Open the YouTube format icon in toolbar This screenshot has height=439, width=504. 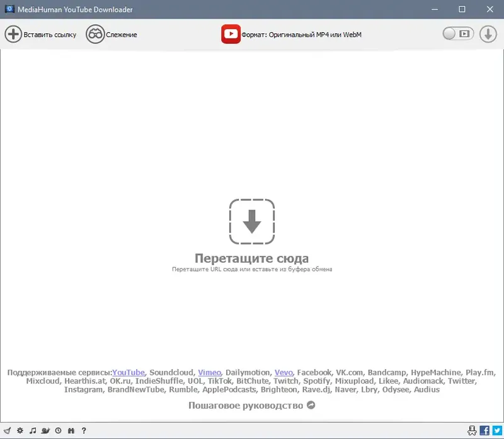tap(231, 34)
